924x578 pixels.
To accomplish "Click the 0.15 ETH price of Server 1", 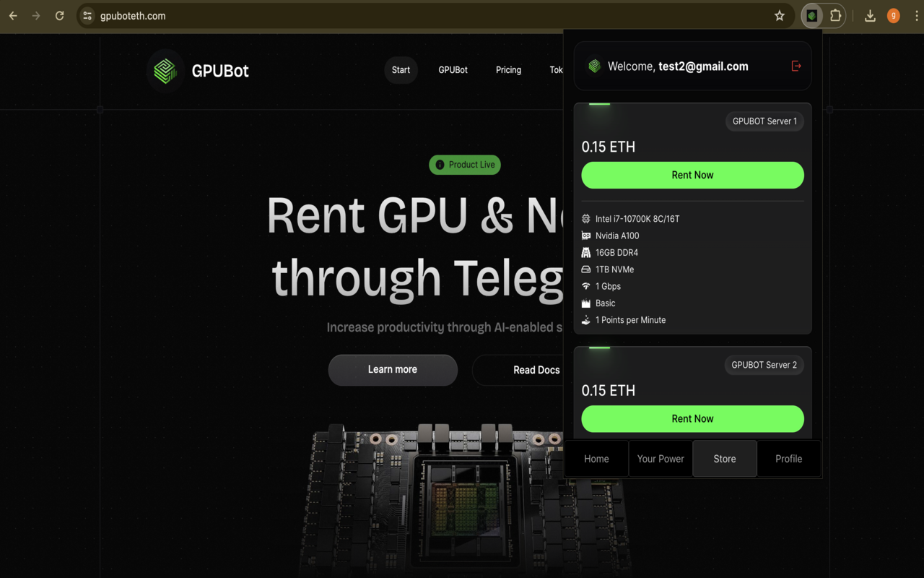I will tap(609, 147).
